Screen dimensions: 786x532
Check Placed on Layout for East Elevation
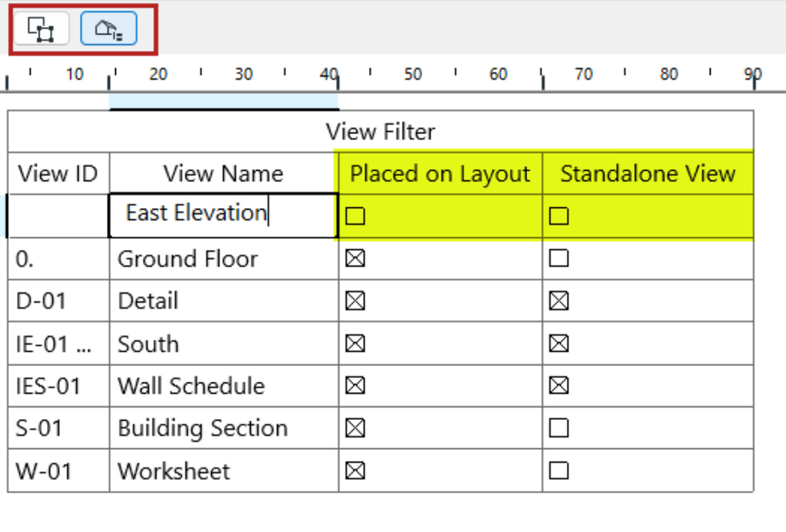(355, 216)
